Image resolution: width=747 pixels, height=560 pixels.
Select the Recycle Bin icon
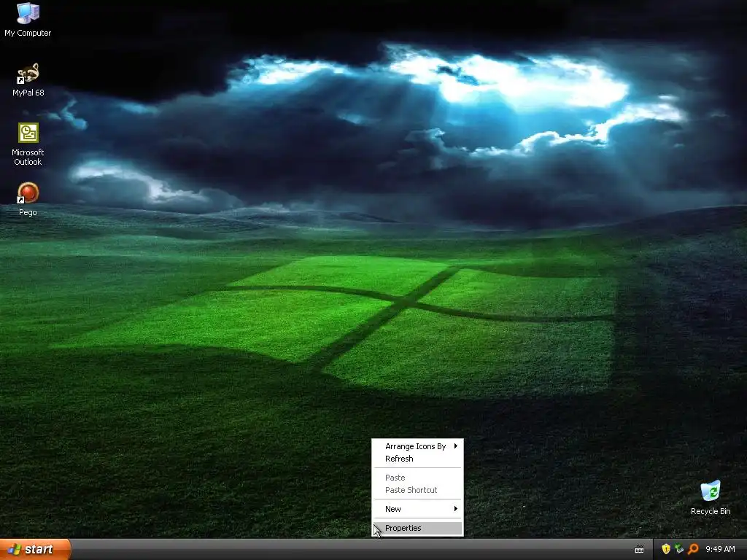(711, 497)
